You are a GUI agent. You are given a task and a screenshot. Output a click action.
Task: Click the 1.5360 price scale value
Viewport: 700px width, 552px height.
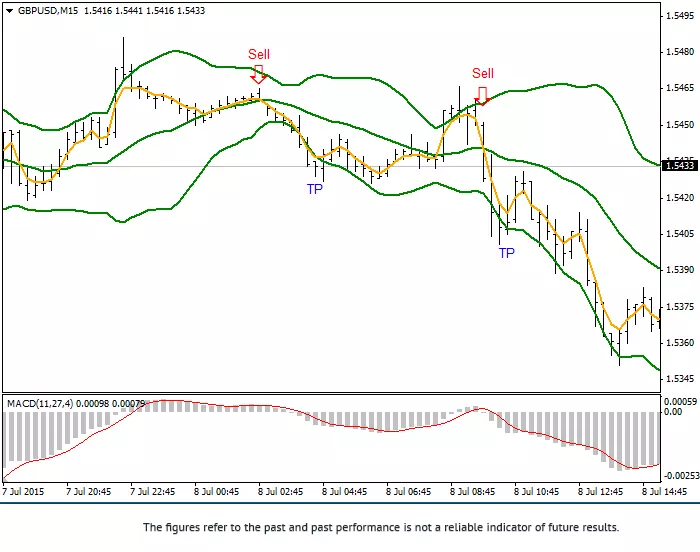(680, 343)
